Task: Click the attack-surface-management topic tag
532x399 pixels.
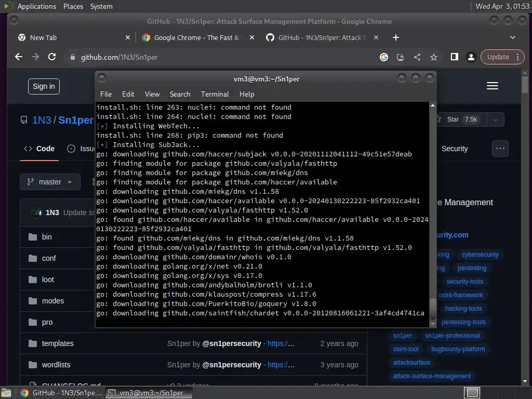Action: click(432, 376)
